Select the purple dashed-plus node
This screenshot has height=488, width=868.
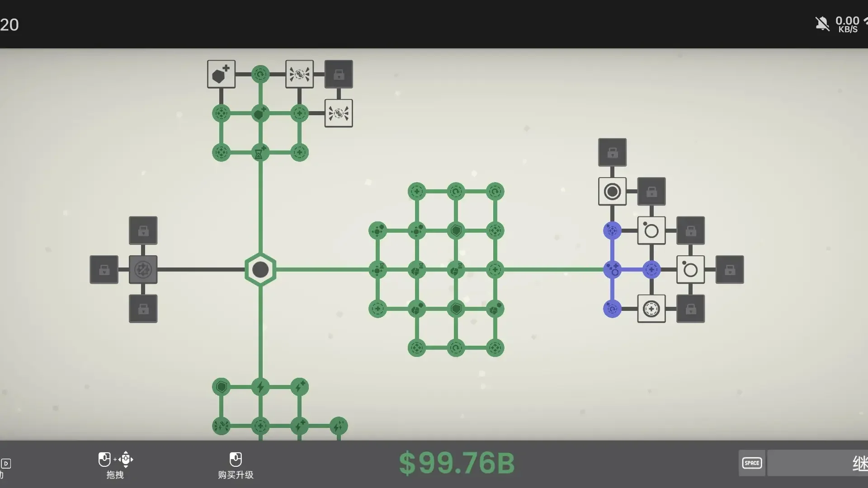651,270
